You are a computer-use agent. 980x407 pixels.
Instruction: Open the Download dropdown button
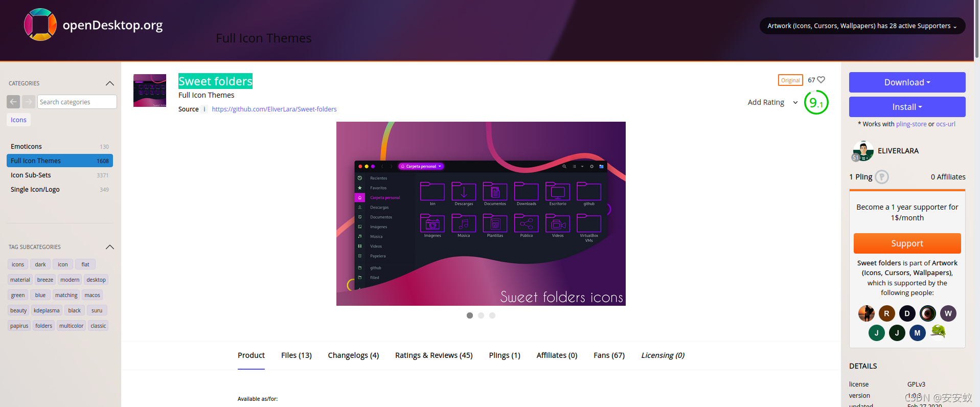coord(907,82)
